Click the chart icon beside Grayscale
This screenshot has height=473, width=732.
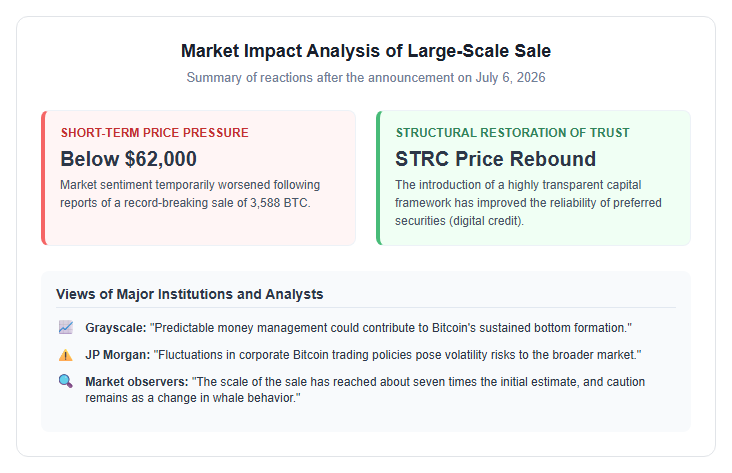pos(66,327)
